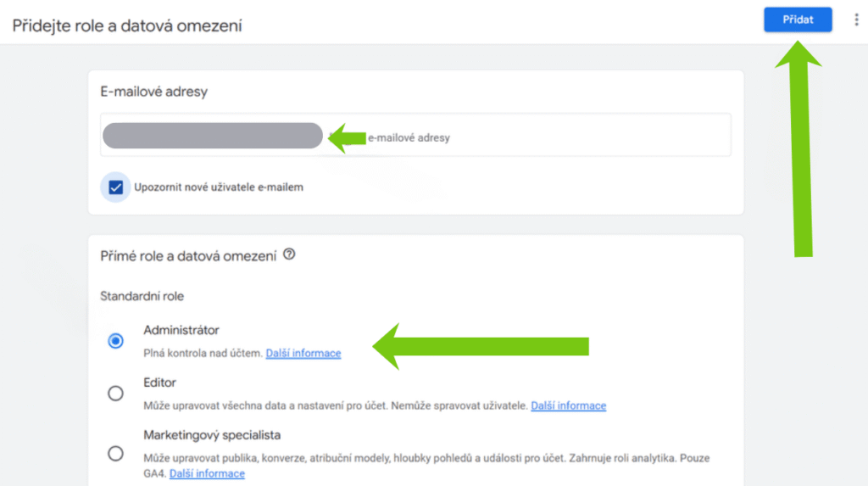Select the gray redacted email address chip
868x486 pixels.
tap(212, 136)
